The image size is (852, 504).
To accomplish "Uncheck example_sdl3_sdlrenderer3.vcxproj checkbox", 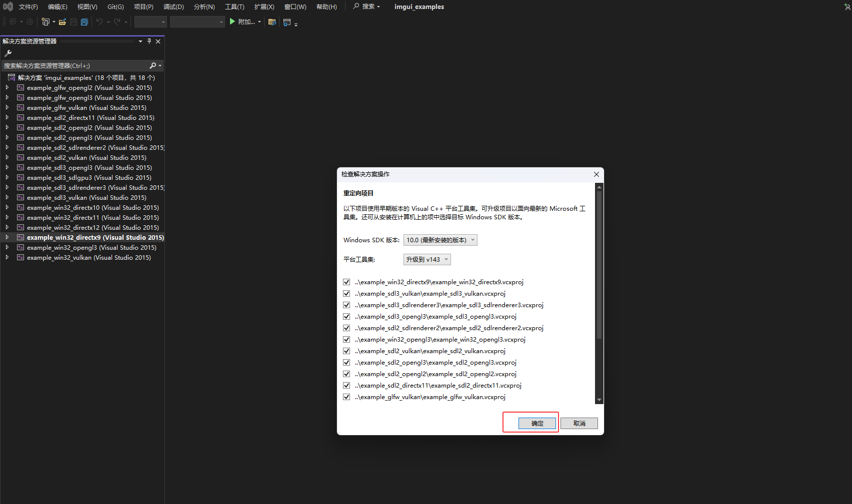I will pyautogui.click(x=346, y=305).
